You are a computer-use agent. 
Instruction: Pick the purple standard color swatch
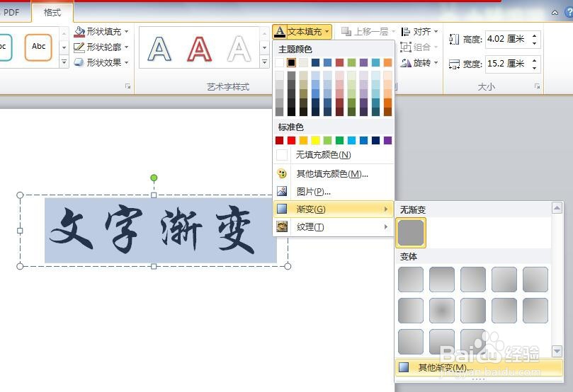(x=387, y=141)
